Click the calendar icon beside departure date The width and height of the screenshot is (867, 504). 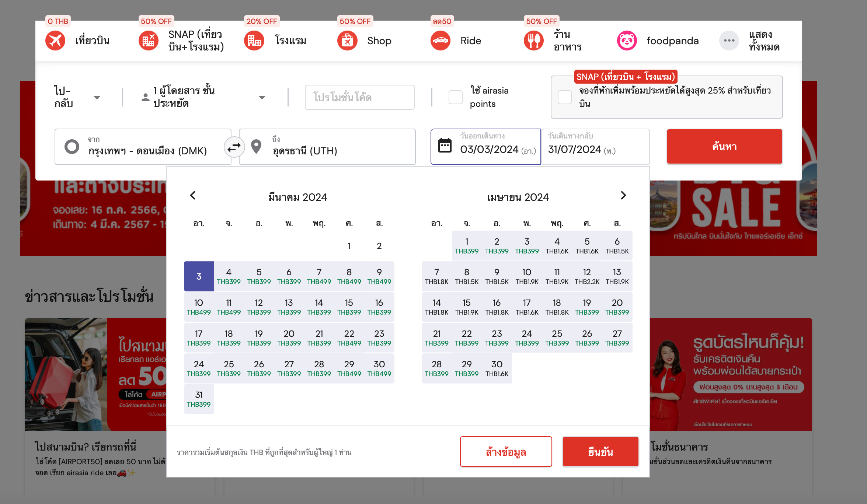point(445,145)
